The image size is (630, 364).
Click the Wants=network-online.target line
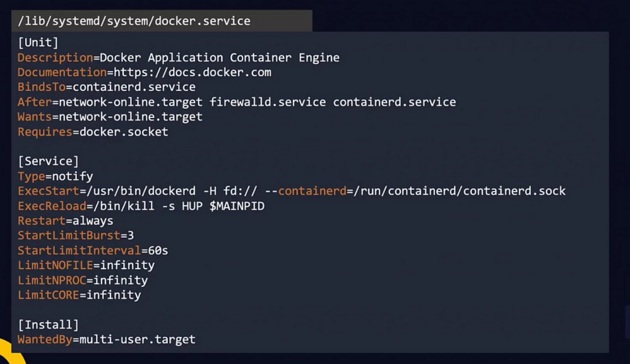110,117
